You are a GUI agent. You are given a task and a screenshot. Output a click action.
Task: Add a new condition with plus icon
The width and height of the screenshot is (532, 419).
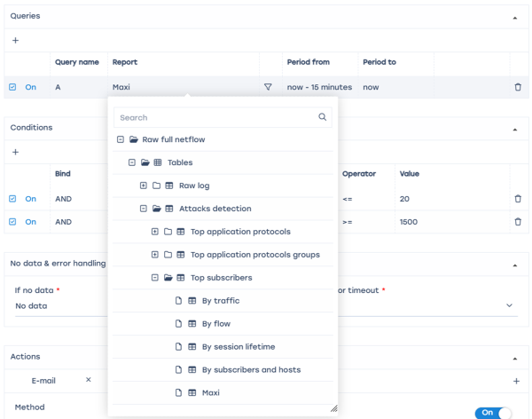(14, 152)
